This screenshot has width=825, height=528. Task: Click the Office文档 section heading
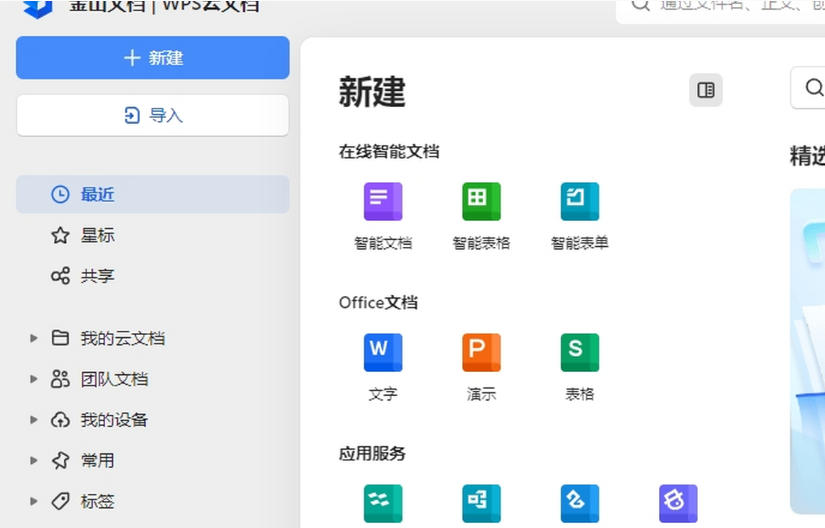point(378,302)
